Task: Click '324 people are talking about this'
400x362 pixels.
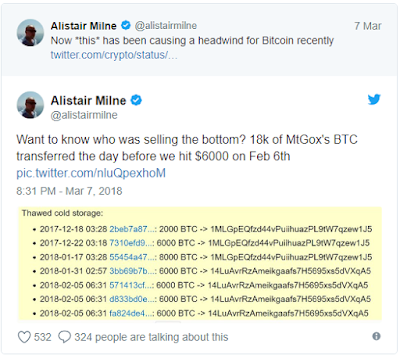Action: (151, 337)
